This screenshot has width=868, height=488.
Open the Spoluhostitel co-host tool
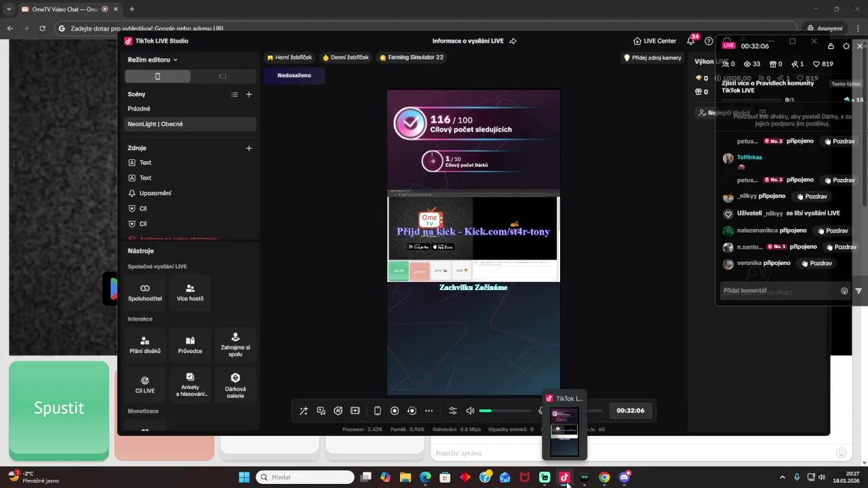pyautogui.click(x=145, y=292)
